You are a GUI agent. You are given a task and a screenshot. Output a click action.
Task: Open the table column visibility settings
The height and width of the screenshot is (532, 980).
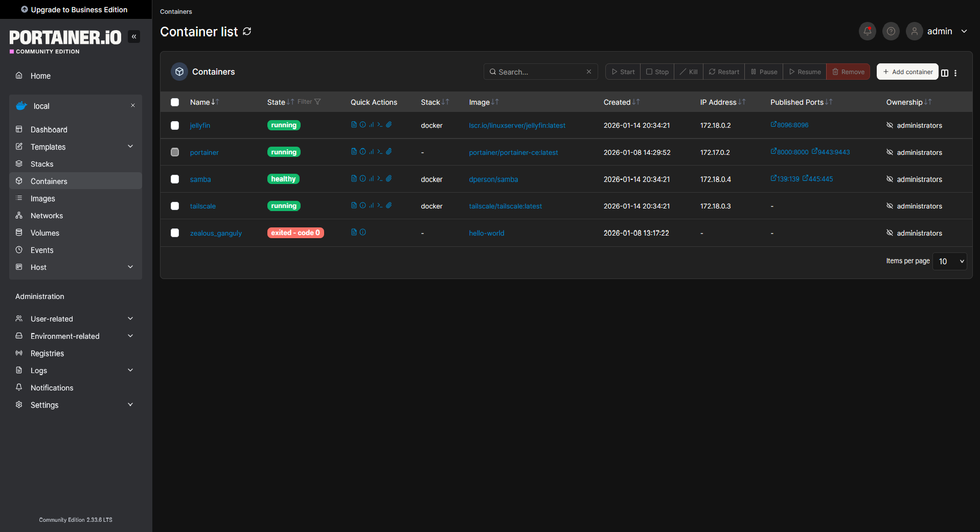tap(945, 73)
